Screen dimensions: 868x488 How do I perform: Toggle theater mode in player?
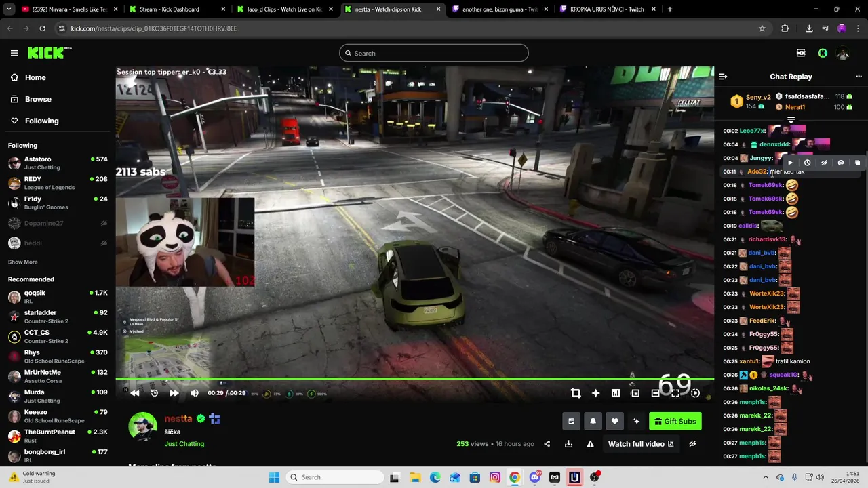[655, 393]
